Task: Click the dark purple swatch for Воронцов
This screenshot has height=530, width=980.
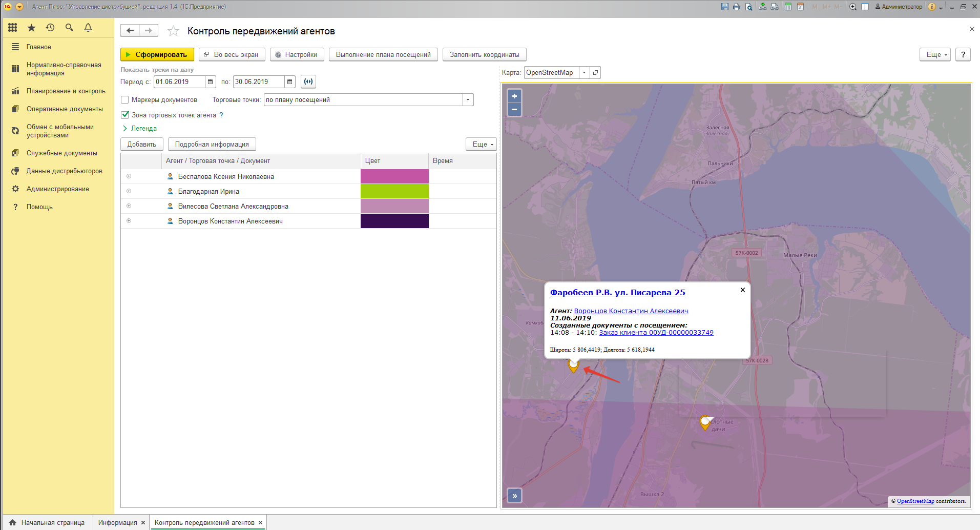Action: pos(394,221)
